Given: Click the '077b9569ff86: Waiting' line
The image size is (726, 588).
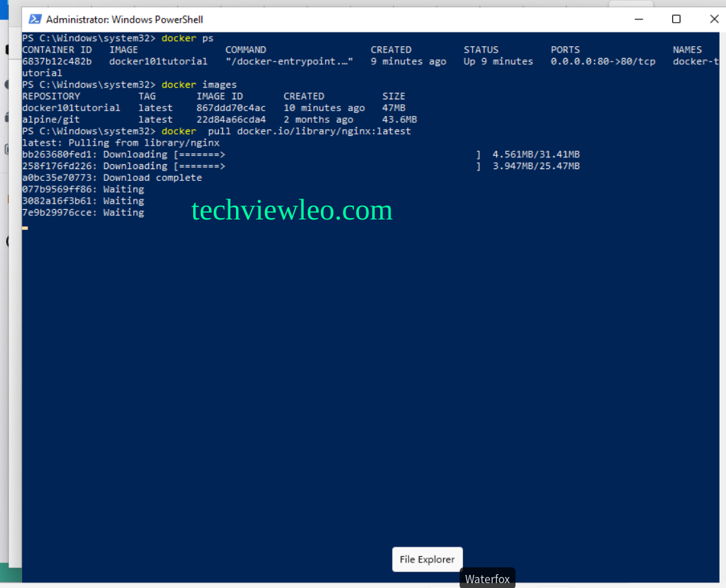Looking at the screenshot, I should click(84, 189).
